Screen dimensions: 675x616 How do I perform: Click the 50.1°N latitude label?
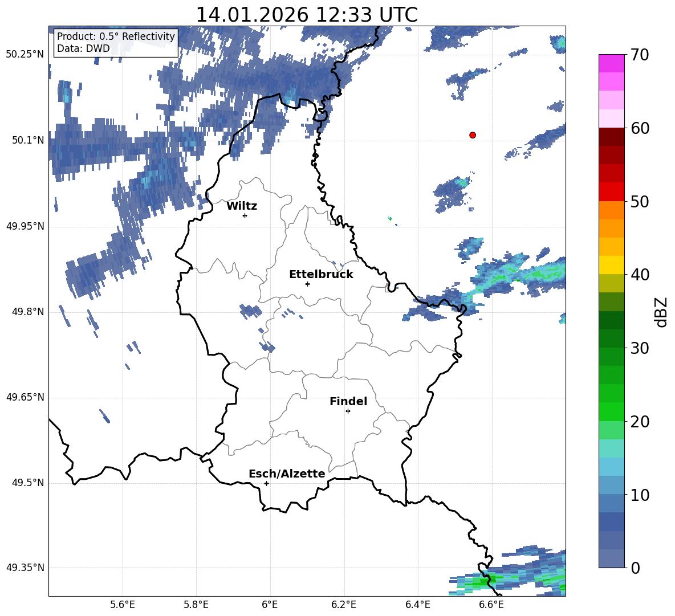click(x=28, y=140)
